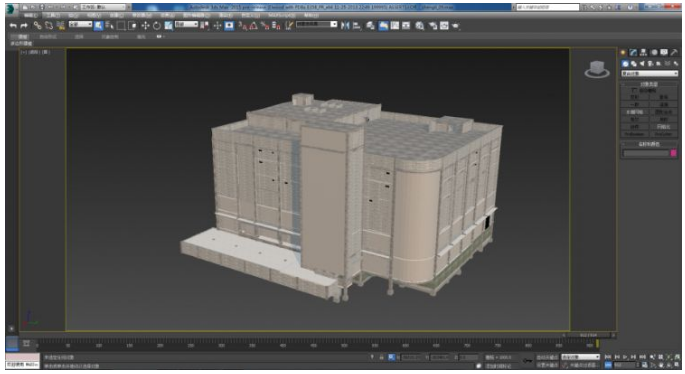
Task: Select the second ribbon tab
Action: tap(48, 37)
